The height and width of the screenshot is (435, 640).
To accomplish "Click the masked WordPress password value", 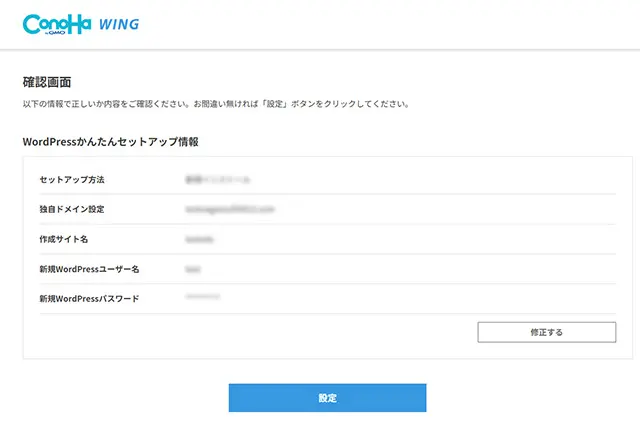I will point(203,299).
